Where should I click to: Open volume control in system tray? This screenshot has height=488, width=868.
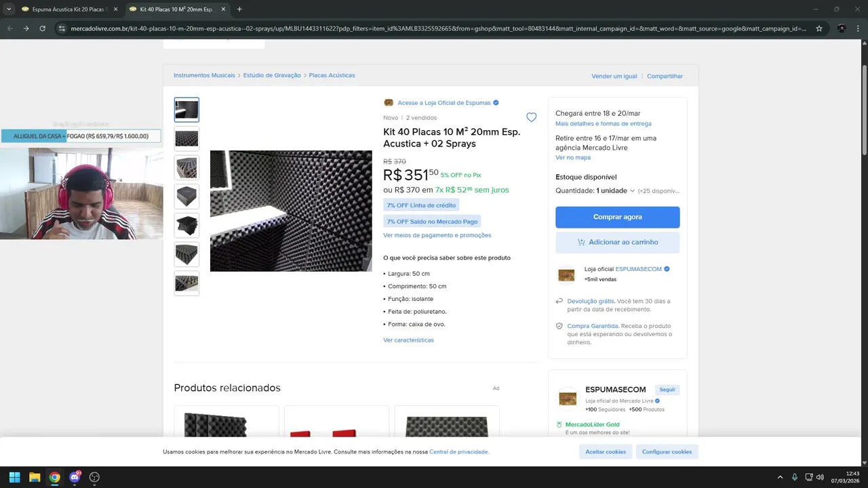(x=820, y=477)
